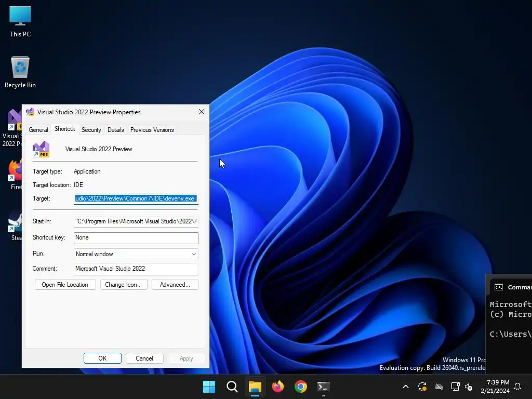Click the Windows Update tray icon
Screen dimensions: 532x399
422,387
